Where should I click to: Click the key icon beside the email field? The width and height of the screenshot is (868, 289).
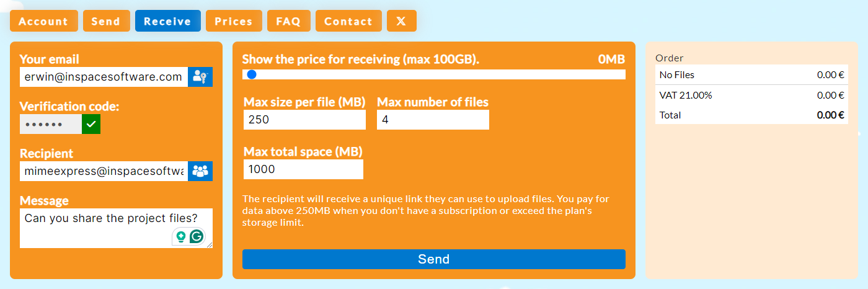click(200, 77)
